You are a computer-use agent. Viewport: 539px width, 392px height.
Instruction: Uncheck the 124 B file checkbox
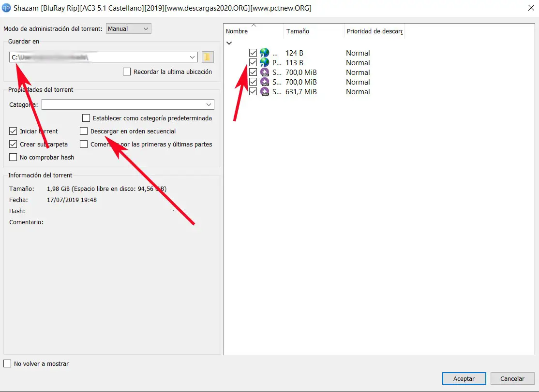coord(253,53)
